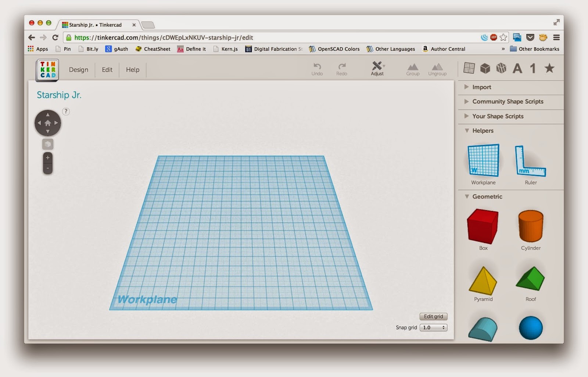Click the Adblock Plus extension icon

494,37
